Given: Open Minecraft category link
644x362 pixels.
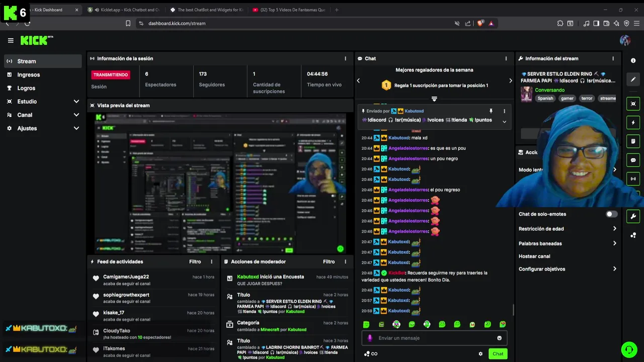Looking at the screenshot, I should (270, 330).
